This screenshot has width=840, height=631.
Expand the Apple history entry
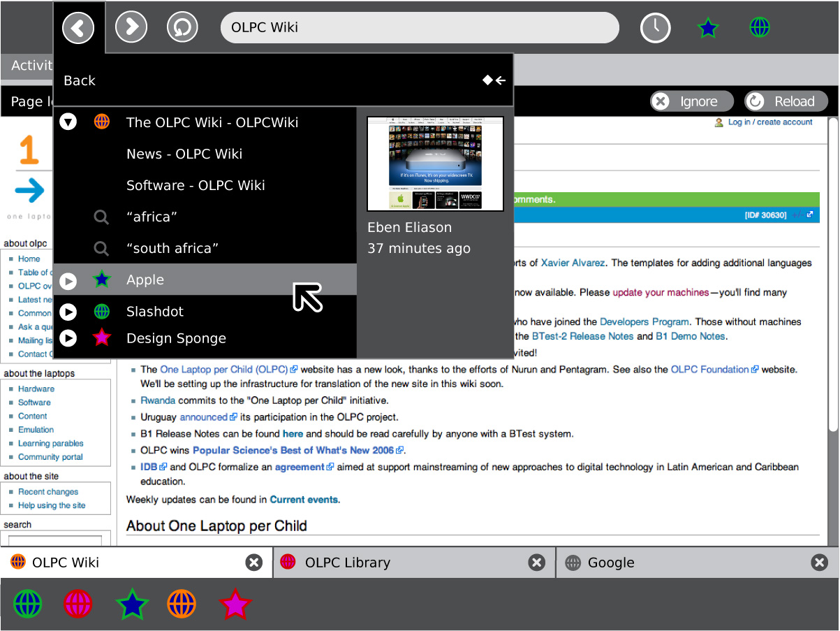coord(68,280)
